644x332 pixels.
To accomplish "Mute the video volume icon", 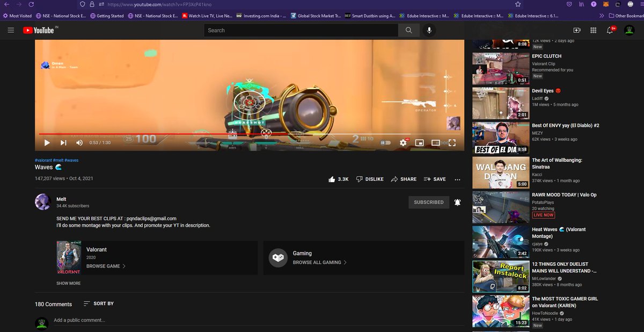I will click(x=79, y=142).
